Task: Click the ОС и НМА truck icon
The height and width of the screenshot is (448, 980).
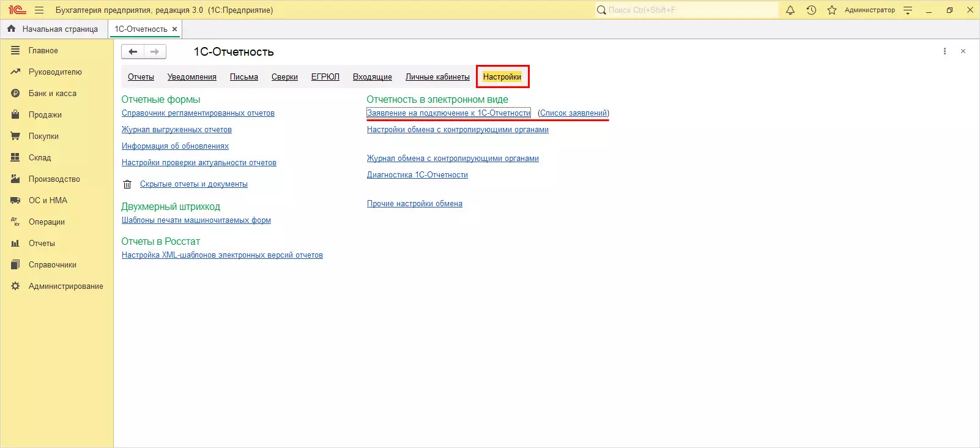Action: 15,200
